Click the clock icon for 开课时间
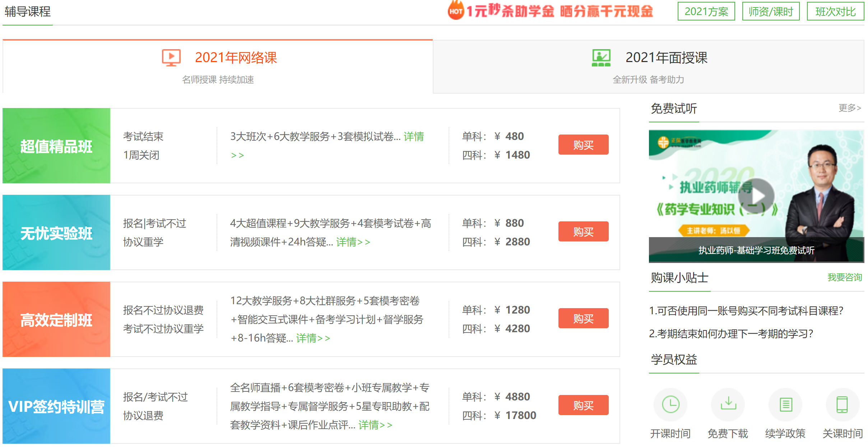Screen dimensions: 868x447 coord(670,405)
